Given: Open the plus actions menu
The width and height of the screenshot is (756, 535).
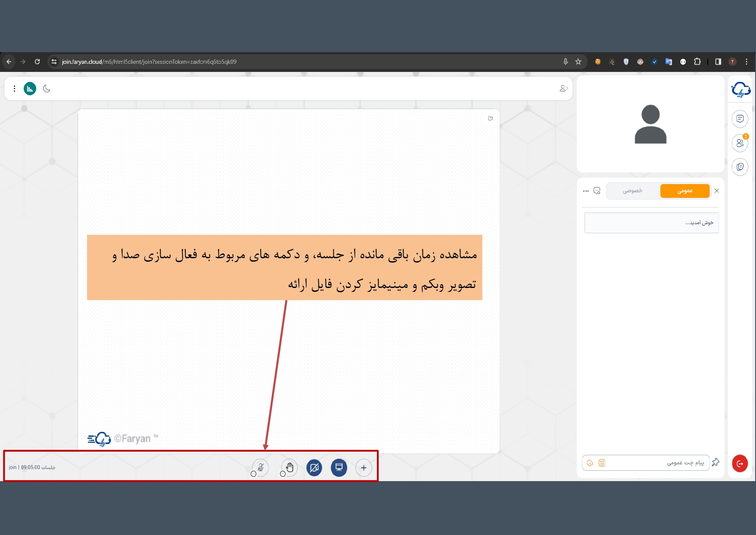Looking at the screenshot, I should pyautogui.click(x=364, y=467).
